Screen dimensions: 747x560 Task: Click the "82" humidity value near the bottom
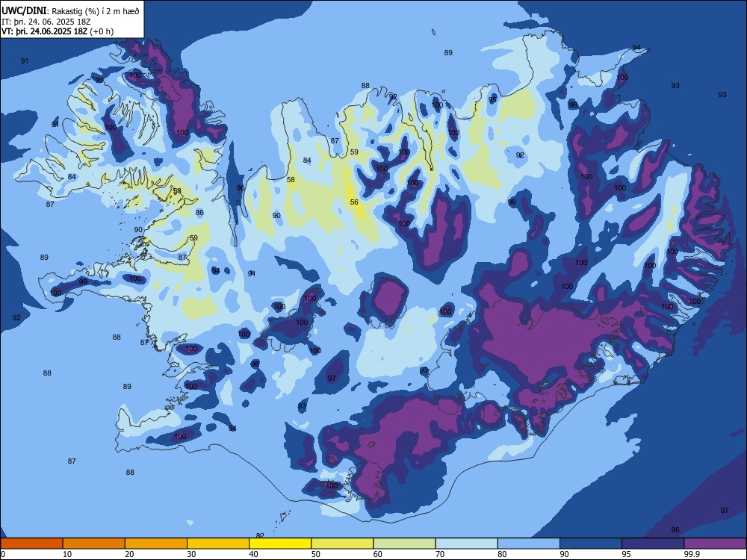(260, 535)
